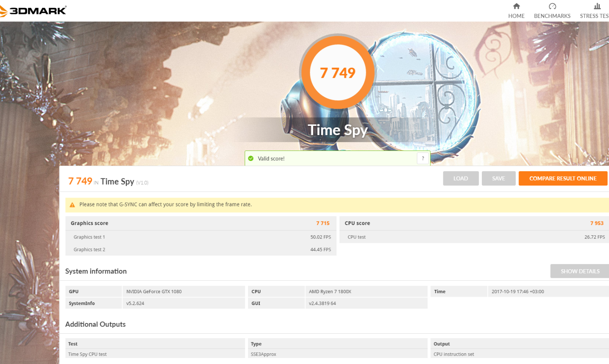
Task: Click the Time Spy banner title
Action: [338, 130]
